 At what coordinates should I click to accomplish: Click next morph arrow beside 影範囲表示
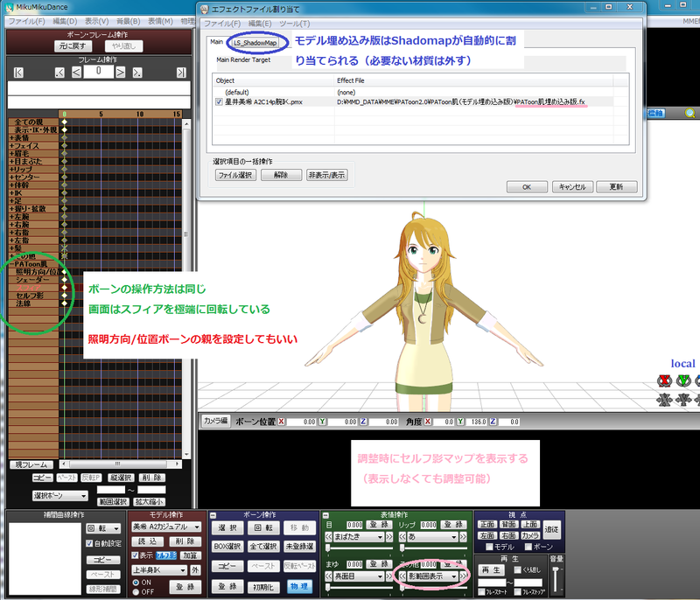[464, 576]
